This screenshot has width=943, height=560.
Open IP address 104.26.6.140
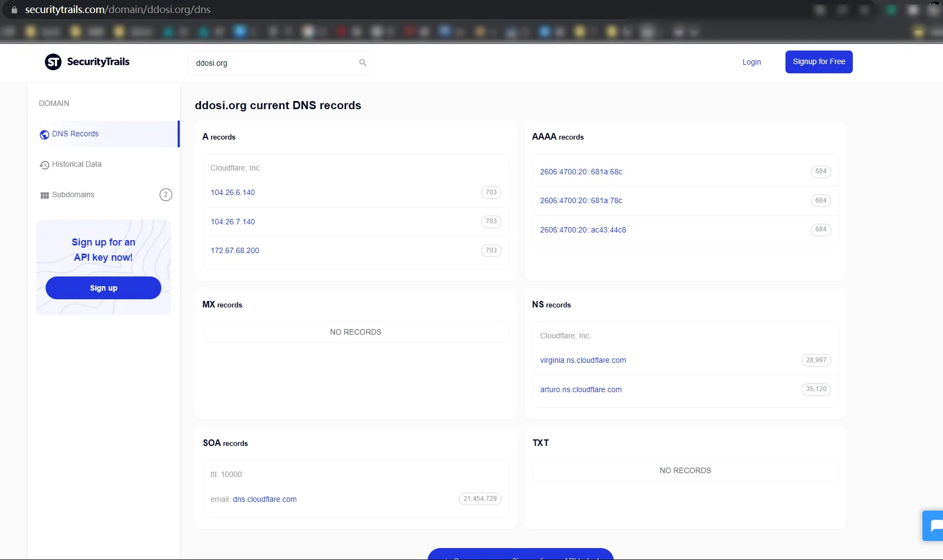coord(232,192)
